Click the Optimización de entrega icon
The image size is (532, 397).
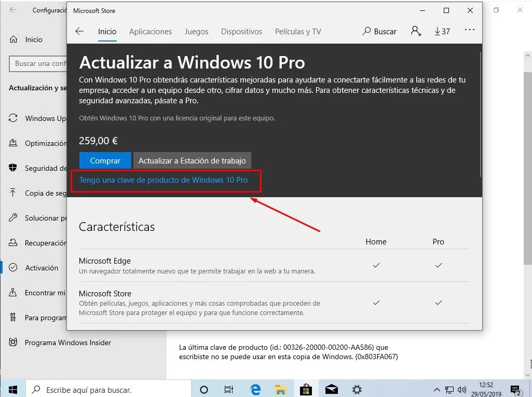click(13, 143)
